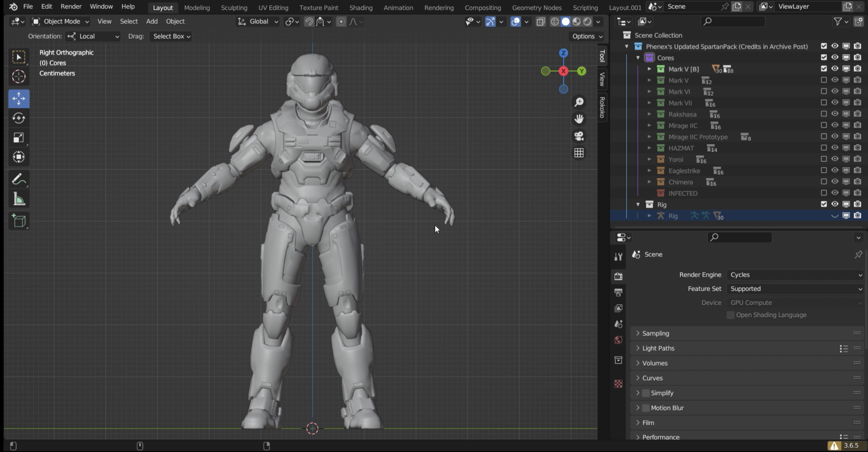
Task: Open Drag Select Box dropdown
Action: [171, 36]
